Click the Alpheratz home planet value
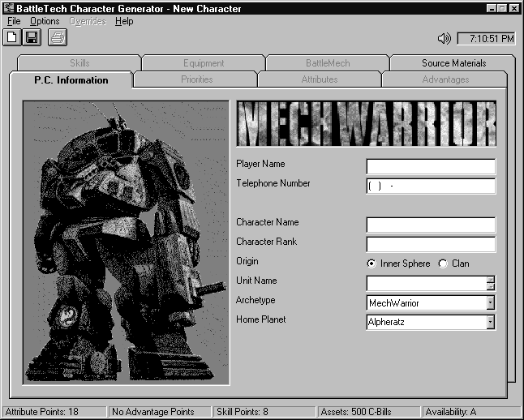Screen dimensions: 524x420 (386, 322)
